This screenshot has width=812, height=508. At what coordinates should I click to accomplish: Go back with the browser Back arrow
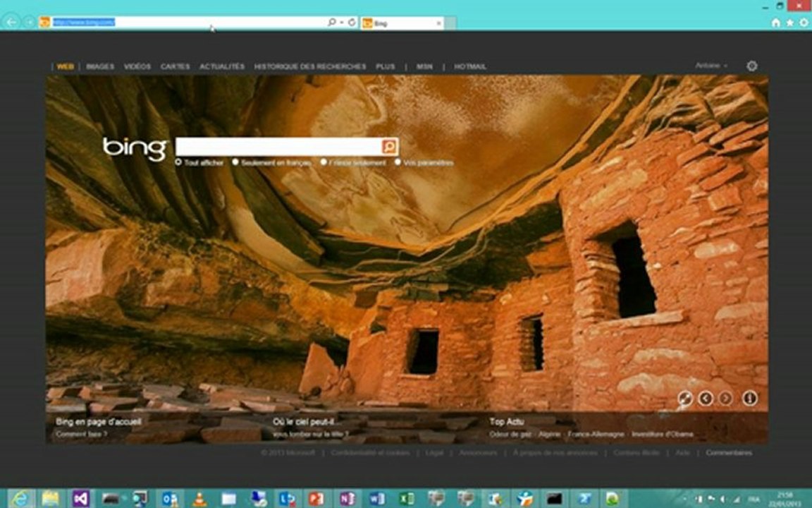pos(11,23)
